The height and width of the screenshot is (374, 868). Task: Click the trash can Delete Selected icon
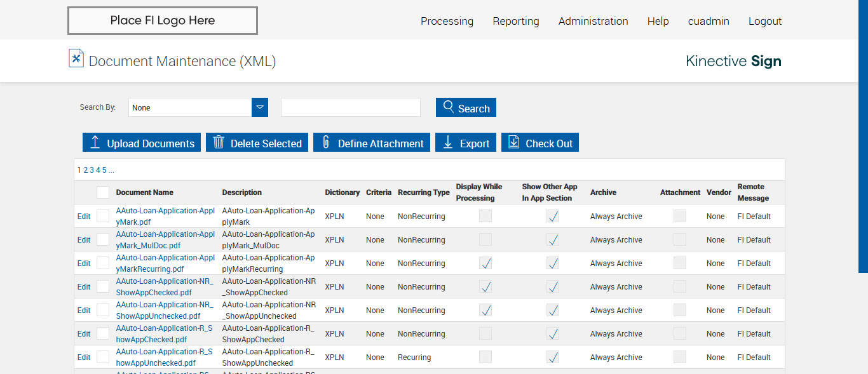(x=219, y=142)
